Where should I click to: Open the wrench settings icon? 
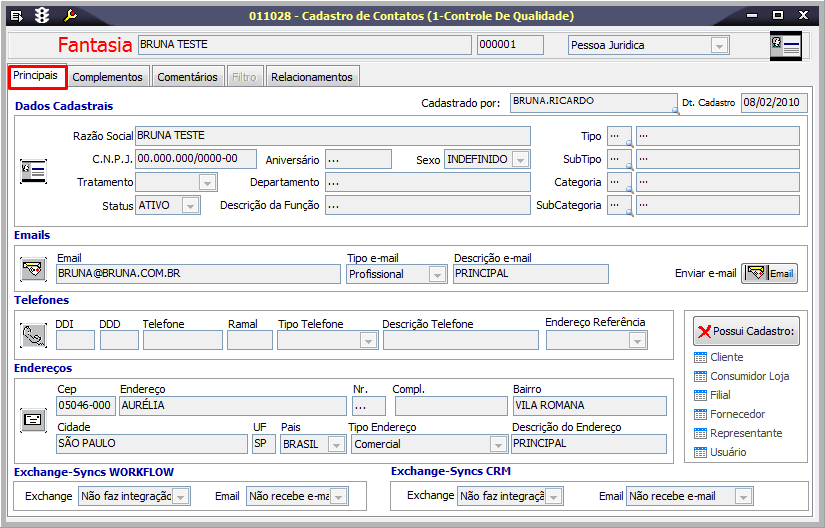point(70,15)
